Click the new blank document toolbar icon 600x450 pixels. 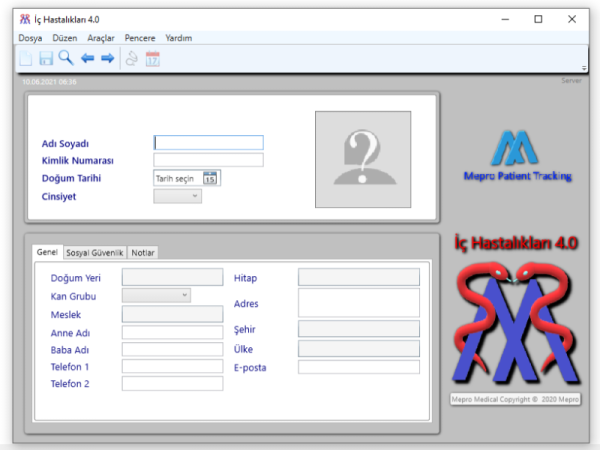pos(26,59)
